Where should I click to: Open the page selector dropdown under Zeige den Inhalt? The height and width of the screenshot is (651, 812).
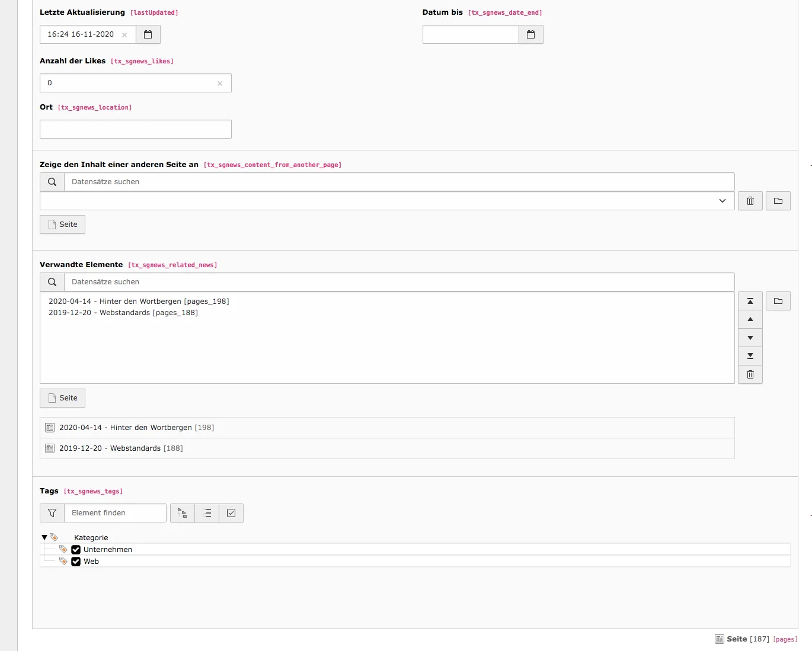pos(723,201)
